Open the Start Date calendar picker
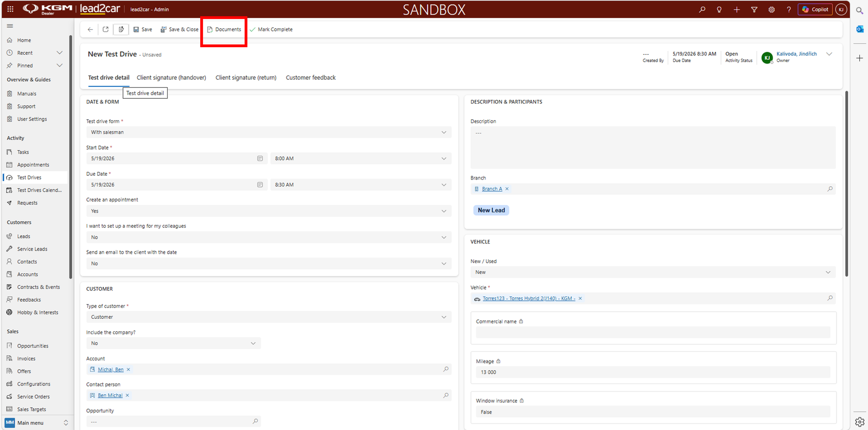 click(x=260, y=158)
